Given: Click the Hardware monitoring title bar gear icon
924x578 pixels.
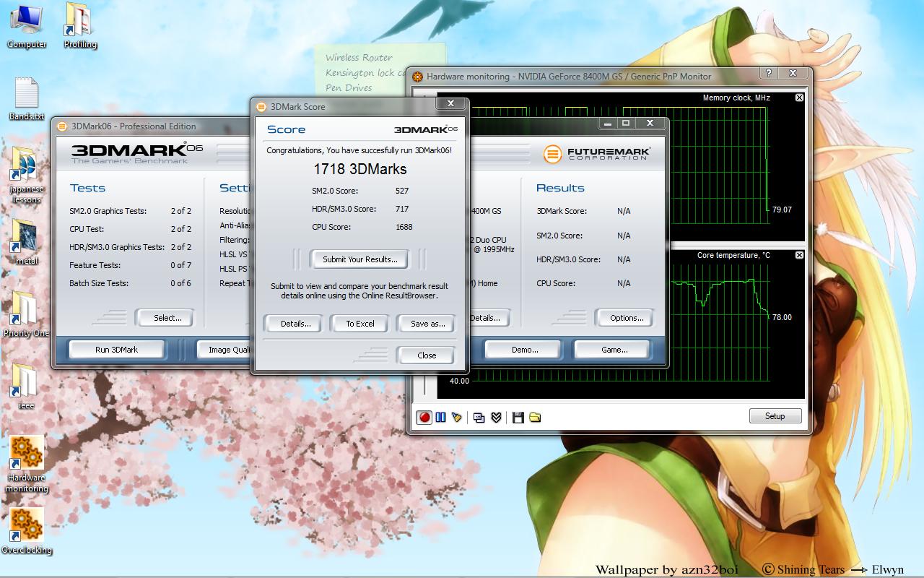Looking at the screenshot, I should [417, 77].
